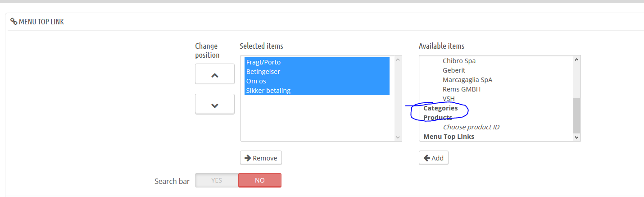Select Sikker betaling in Selected items
644x197 pixels.
[x=268, y=91]
